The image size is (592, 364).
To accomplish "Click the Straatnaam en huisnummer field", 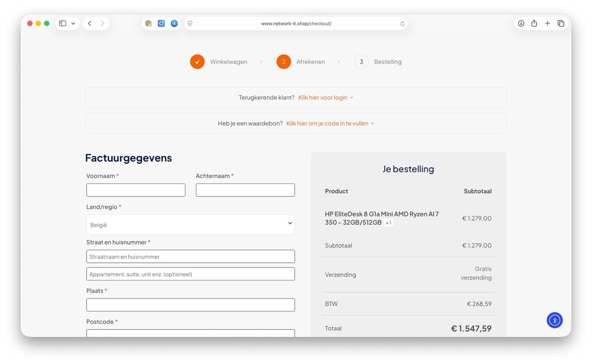I will click(x=191, y=257).
